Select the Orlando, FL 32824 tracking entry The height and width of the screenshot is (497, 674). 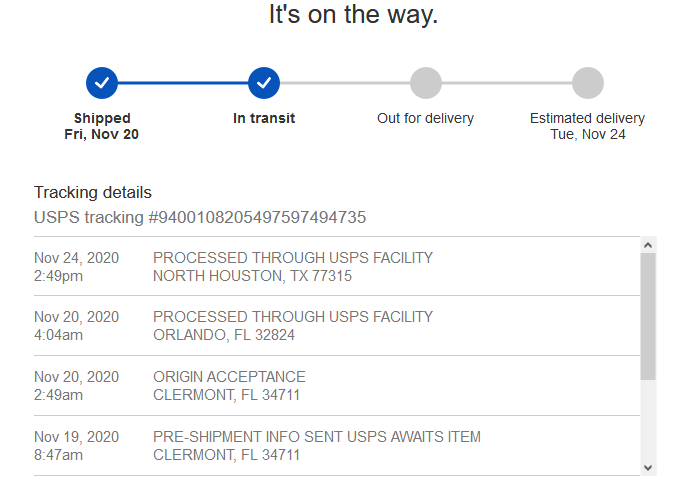click(x=337, y=326)
